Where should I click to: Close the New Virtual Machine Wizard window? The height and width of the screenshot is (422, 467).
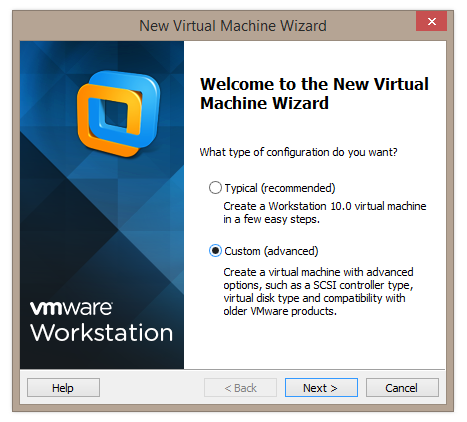(431, 22)
